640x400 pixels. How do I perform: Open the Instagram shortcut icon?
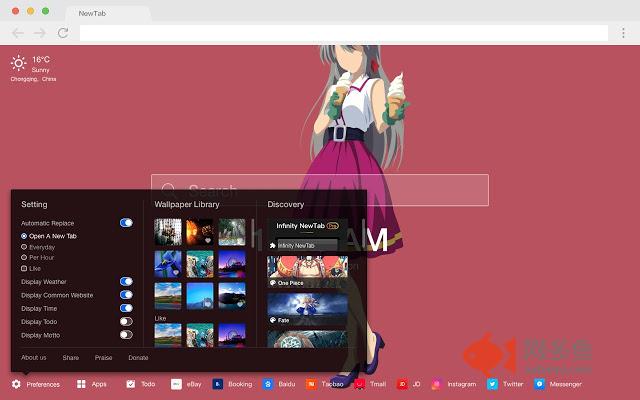click(437, 384)
